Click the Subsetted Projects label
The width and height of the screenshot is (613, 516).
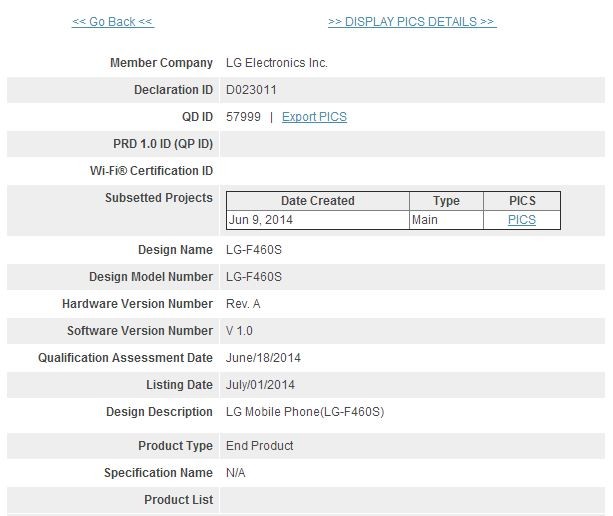click(x=159, y=198)
